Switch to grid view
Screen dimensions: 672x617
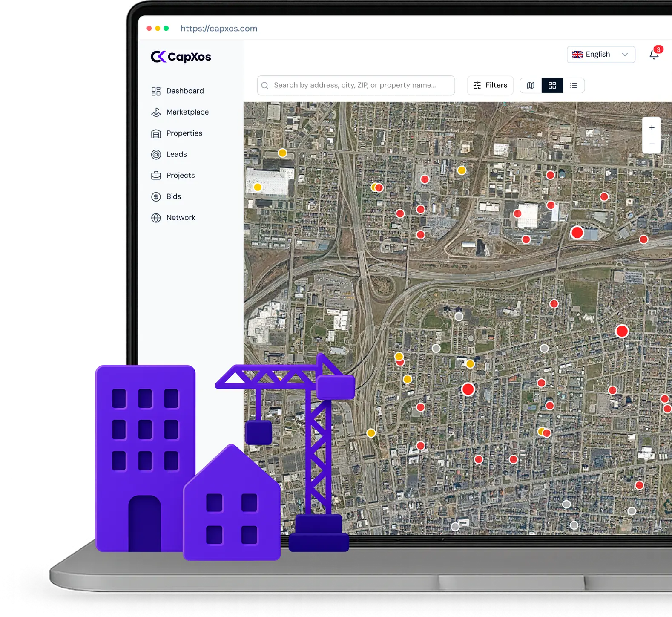tap(552, 86)
